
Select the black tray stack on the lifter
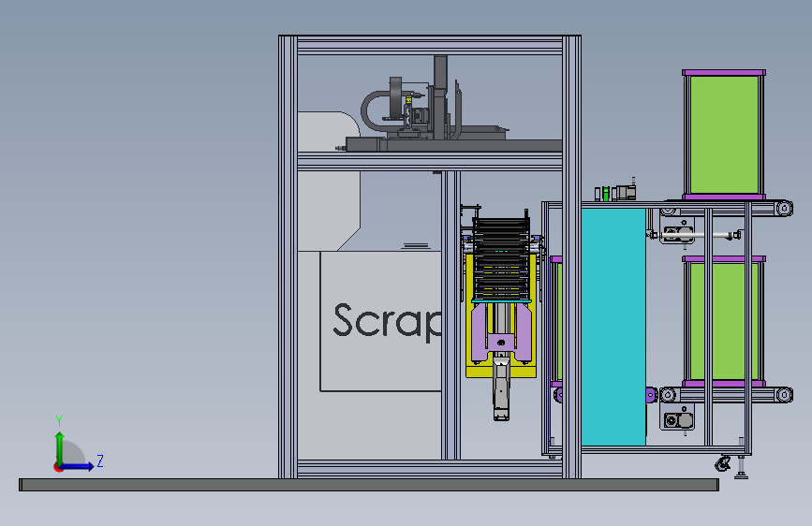[501, 259]
